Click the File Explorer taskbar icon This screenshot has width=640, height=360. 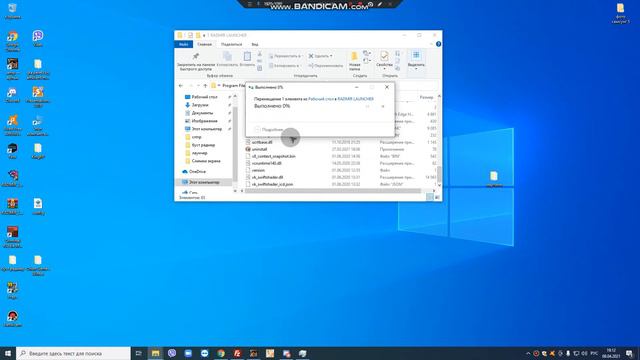pos(156,353)
